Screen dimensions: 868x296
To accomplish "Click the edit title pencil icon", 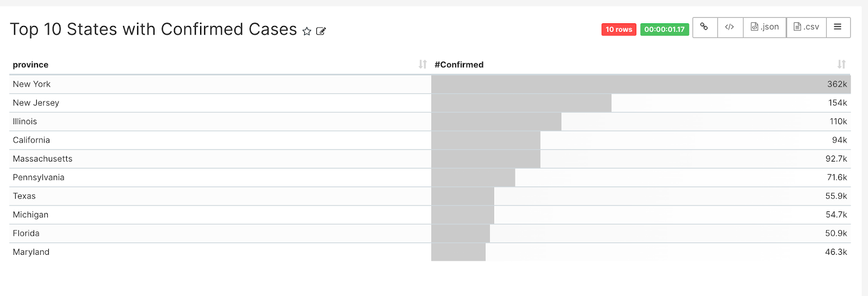I will (x=321, y=31).
